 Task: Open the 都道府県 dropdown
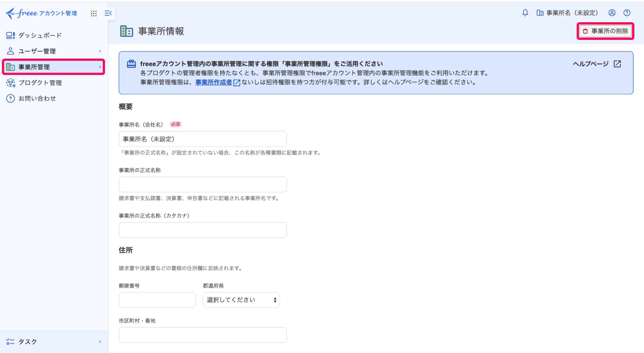(241, 300)
